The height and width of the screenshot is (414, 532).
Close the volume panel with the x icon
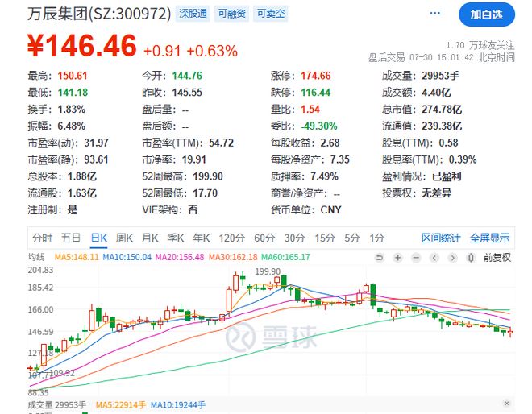tap(507, 404)
